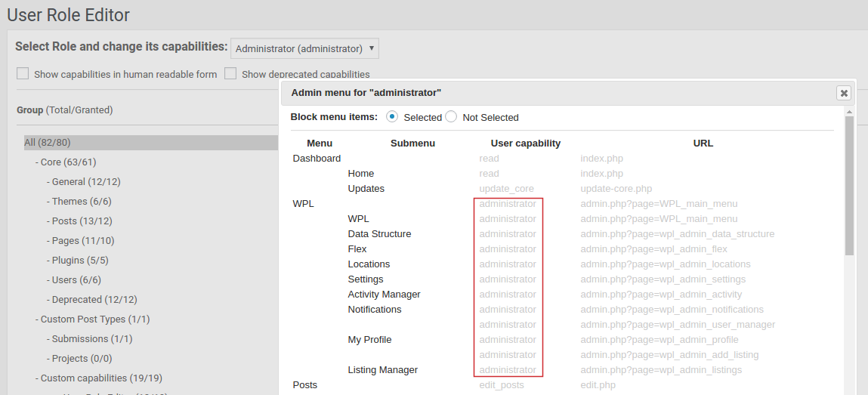Click the wpl_admin_user_manager URL
Viewport: 868px width, 395px height.
[678, 324]
